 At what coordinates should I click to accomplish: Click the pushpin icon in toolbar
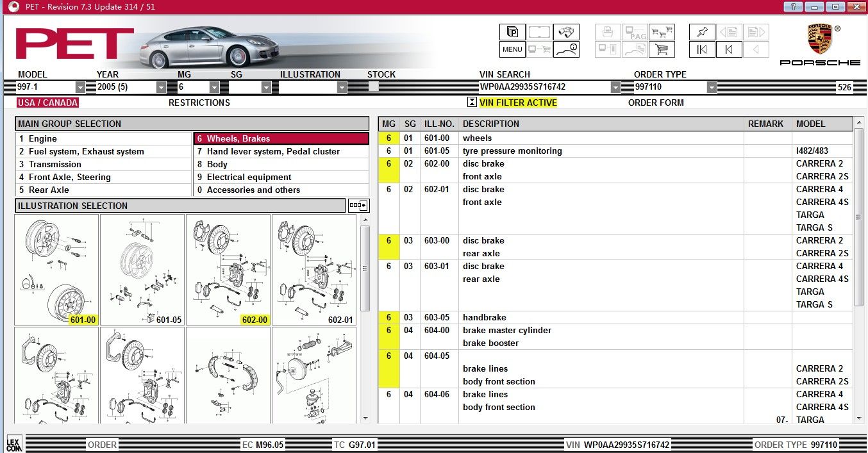[x=701, y=32]
